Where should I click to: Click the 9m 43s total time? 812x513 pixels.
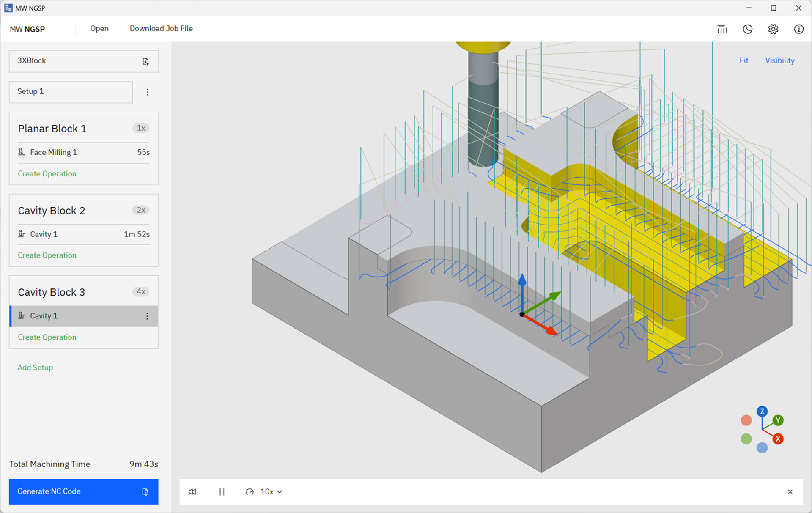click(x=144, y=464)
